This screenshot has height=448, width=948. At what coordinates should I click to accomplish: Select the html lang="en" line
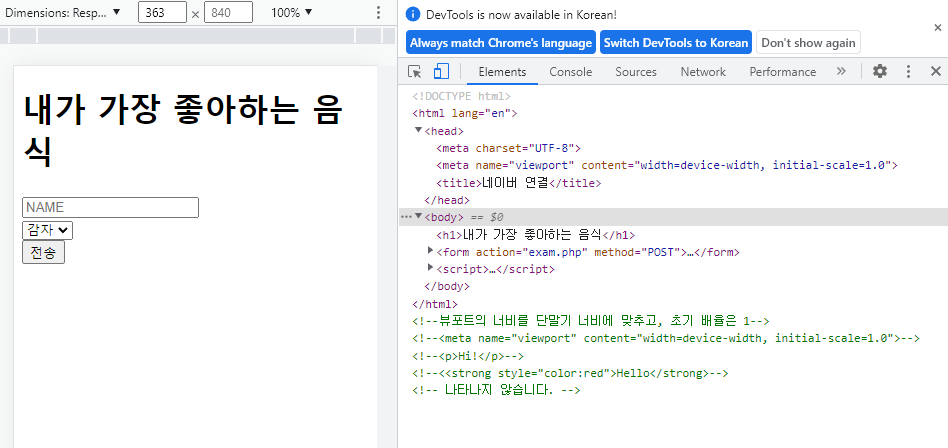pos(464,113)
